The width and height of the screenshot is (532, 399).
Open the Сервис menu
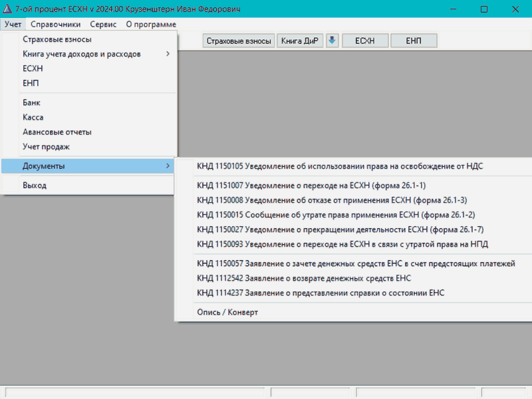[103, 24]
